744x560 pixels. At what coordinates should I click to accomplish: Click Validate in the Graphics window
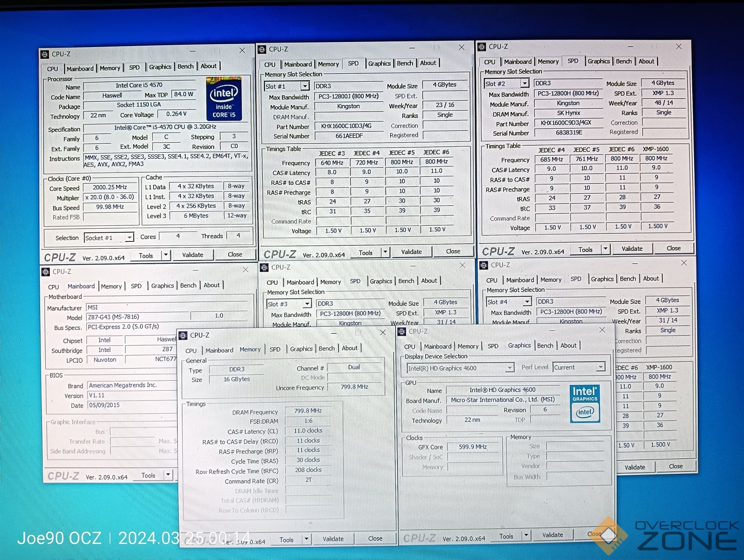click(x=553, y=535)
